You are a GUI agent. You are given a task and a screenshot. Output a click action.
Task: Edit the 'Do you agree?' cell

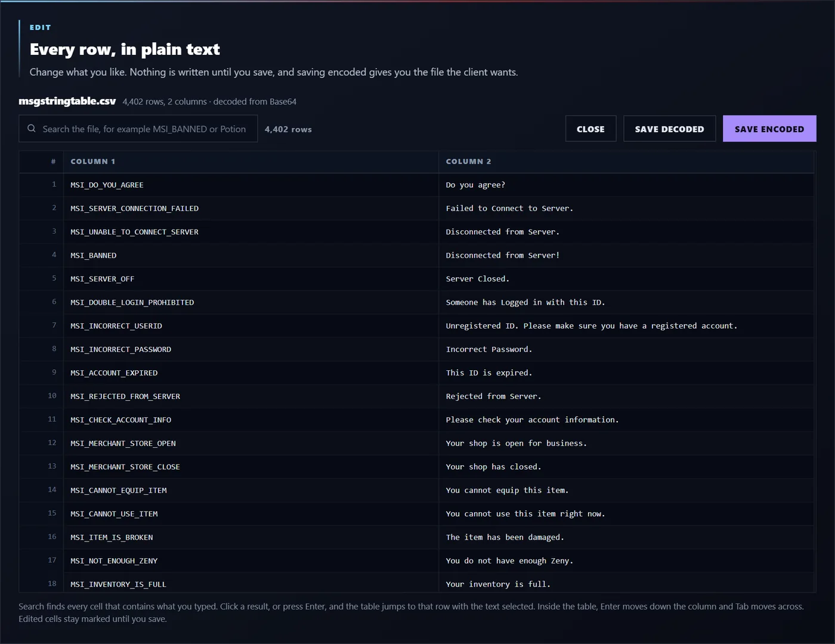[x=626, y=185]
